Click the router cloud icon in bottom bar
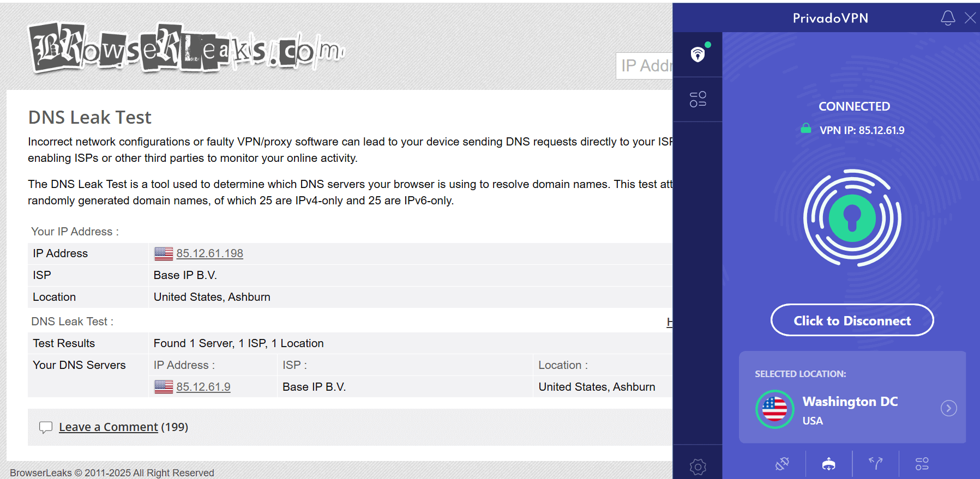Viewport: 980px width, 479px height. [829, 464]
